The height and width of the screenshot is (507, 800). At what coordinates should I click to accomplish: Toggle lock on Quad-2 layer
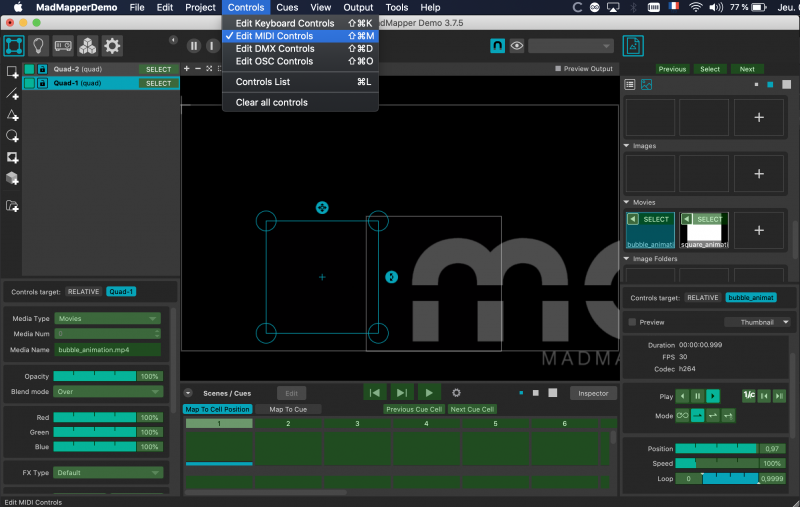click(43, 69)
